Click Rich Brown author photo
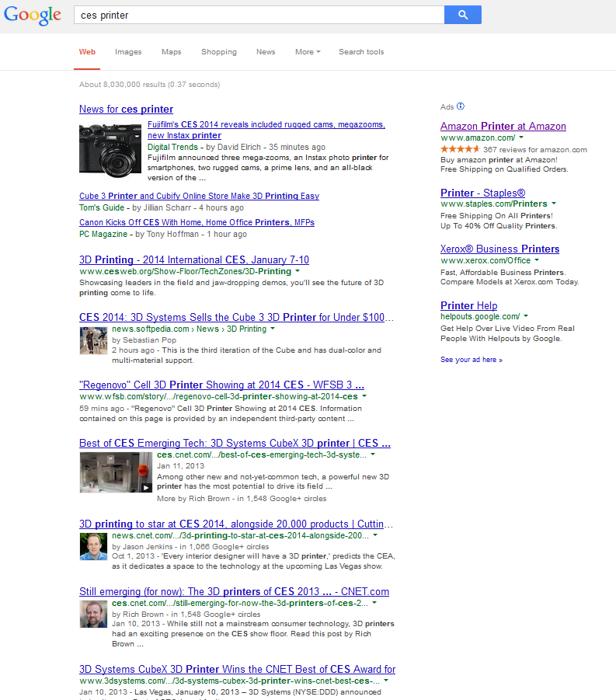 (93, 614)
